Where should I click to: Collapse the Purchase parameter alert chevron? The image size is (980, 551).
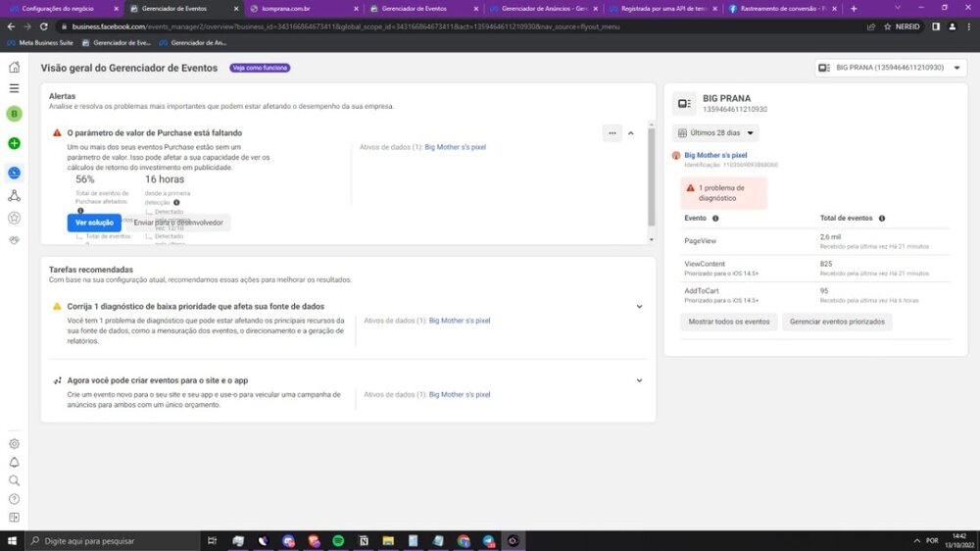(x=630, y=133)
